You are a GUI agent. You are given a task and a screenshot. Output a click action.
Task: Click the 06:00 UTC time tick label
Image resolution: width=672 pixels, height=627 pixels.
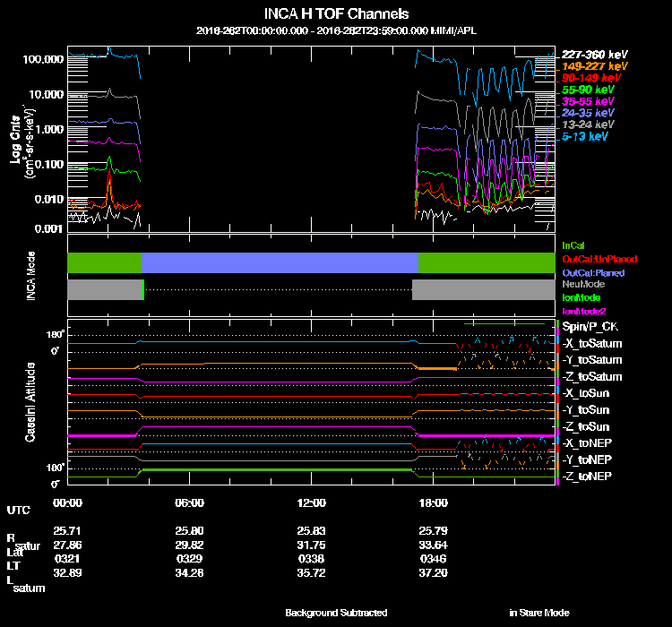[x=191, y=502]
